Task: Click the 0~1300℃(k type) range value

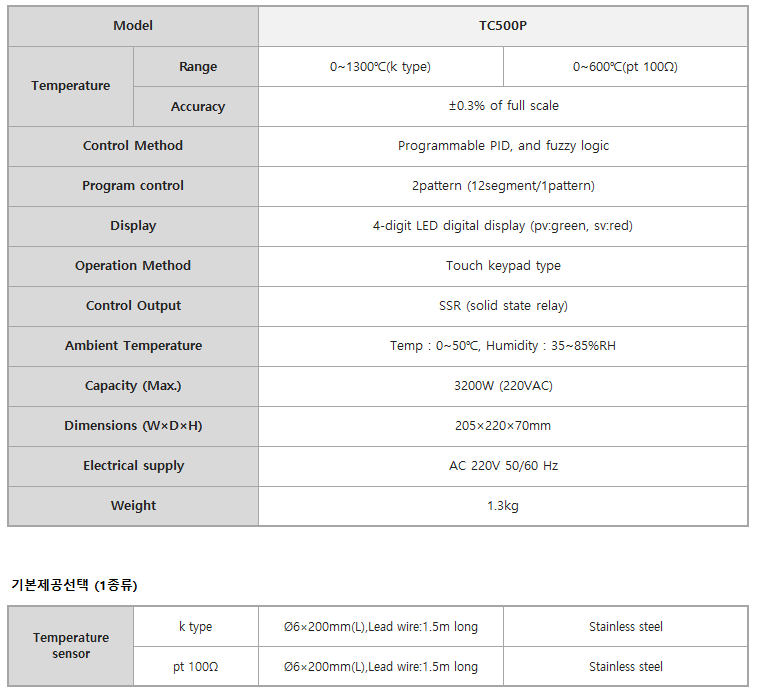Action: pos(380,67)
